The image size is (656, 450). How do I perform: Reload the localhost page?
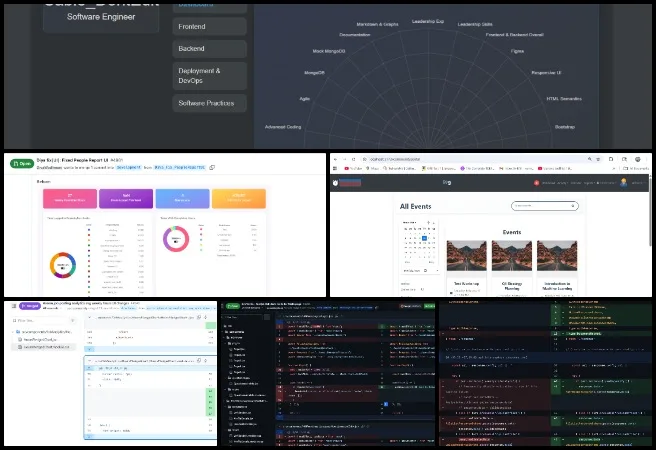tap(354, 159)
